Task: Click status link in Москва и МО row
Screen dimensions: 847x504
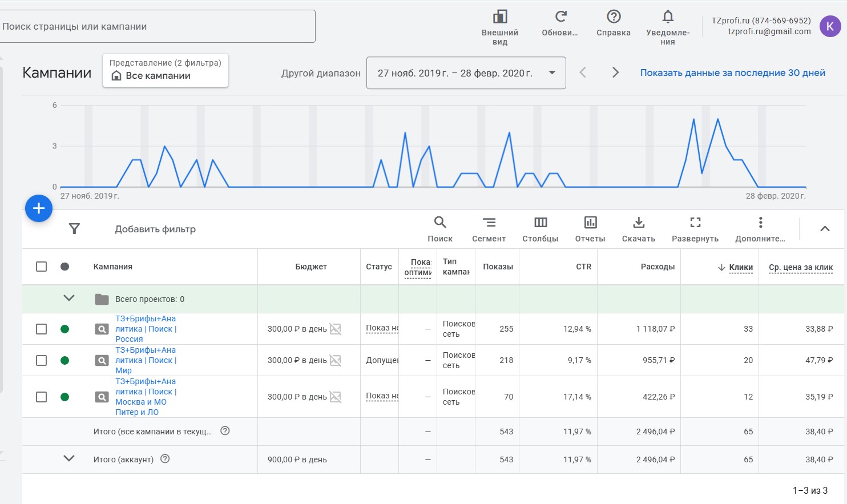Action: 382,396
